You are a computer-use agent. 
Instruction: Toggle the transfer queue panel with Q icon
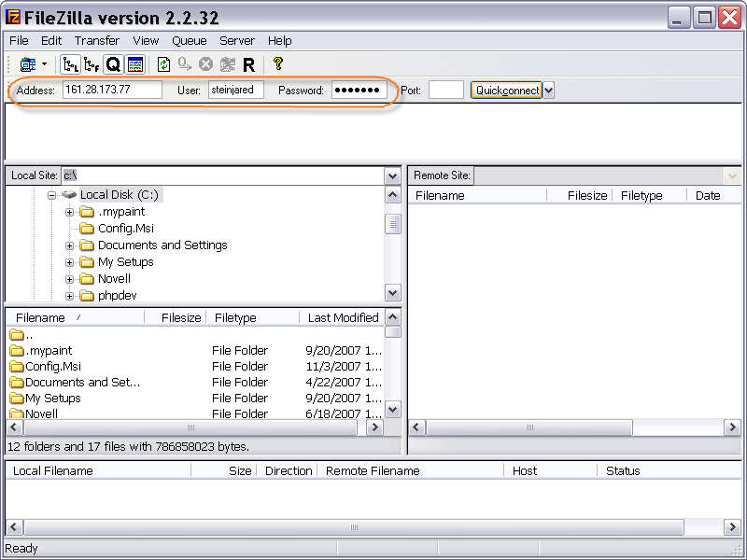click(x=112, y=64)
